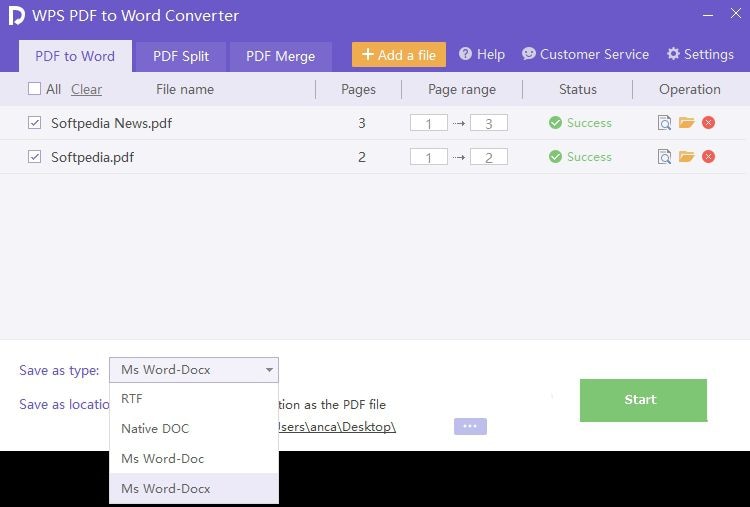Delete Softpedia.pdf from the list
Viewport: 750px width, 507px height.
click(708, 157)
